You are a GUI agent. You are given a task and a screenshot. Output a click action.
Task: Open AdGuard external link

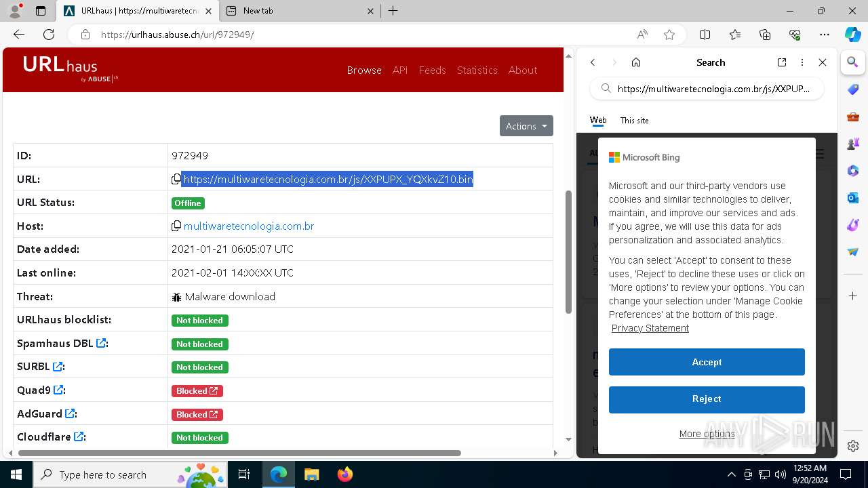point(69,413)
